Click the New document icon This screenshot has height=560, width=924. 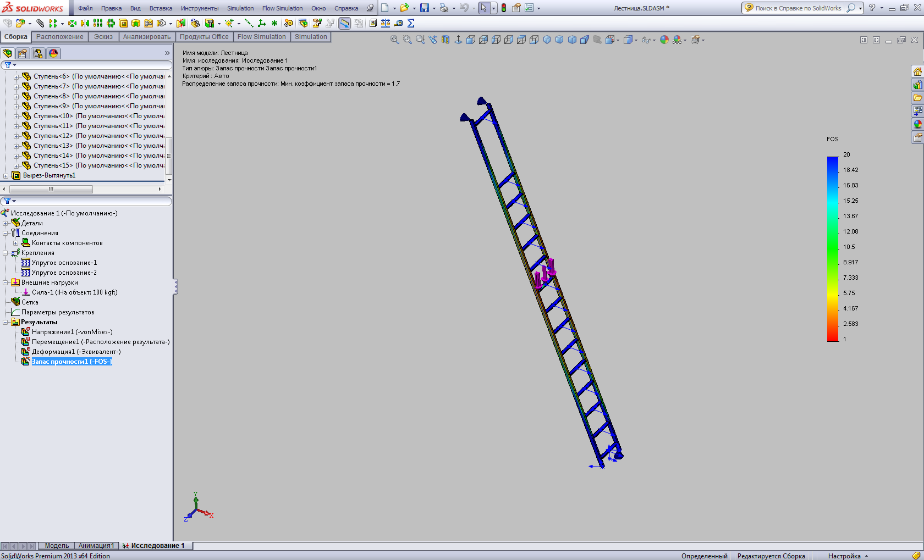(x=385, y=8)
